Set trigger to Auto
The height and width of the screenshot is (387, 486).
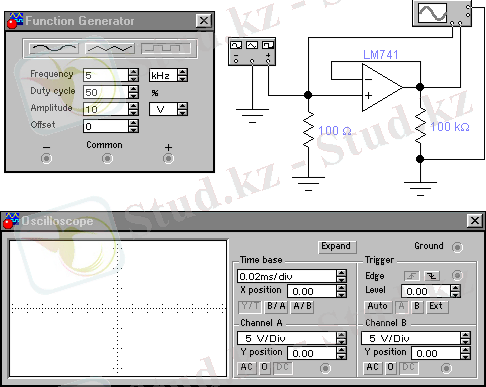378,306
